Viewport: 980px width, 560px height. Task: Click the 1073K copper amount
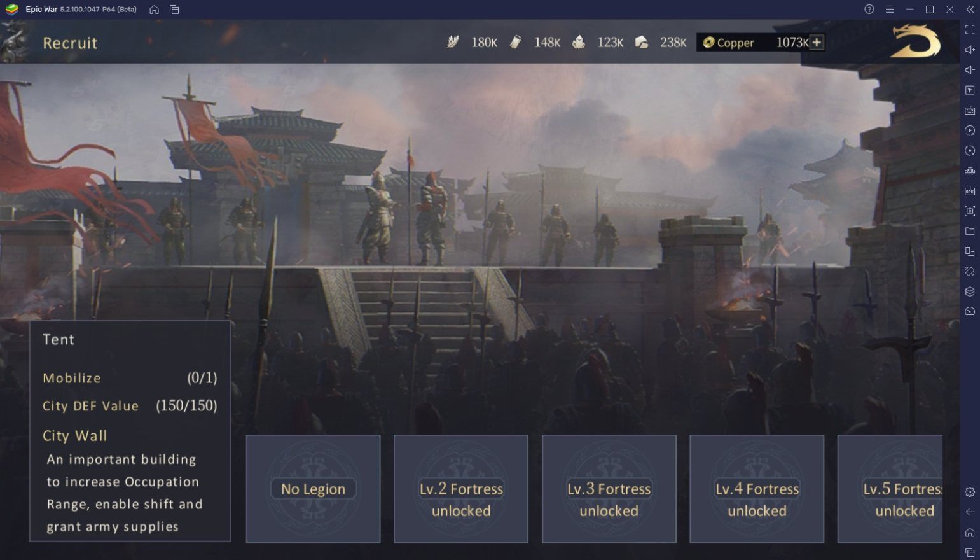pos(792,43)
